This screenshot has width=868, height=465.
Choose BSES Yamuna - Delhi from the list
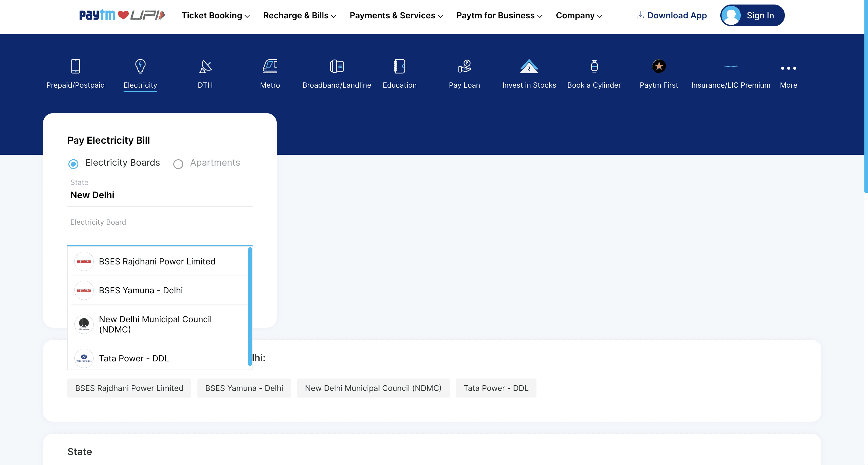141,290
